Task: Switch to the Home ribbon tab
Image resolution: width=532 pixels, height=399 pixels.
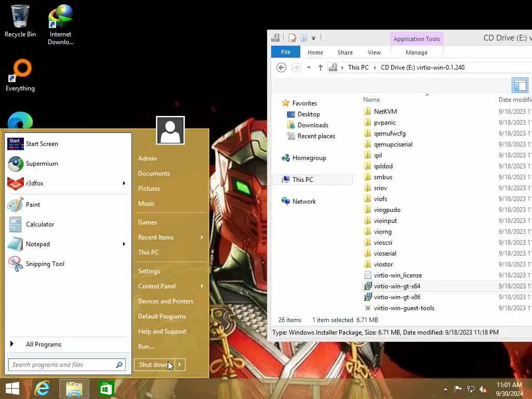Action: pyautogui.click(x=315, y=52)
